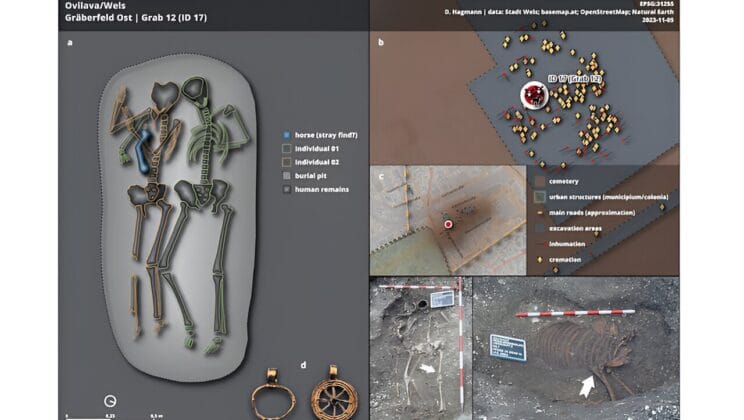Click the cemetery legend swatch
The height and width of the screenshot is (420, 744).
pos(538,181)
